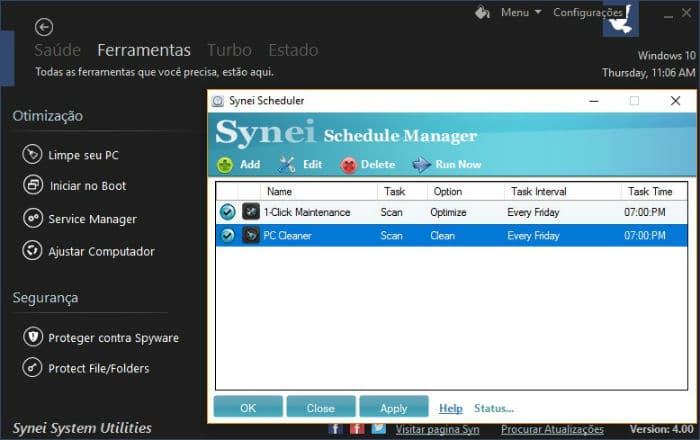Click the Protect File/Folders key icon
Image resolution: width=700 pixels, height=440 pixels.
click(32, 368)
